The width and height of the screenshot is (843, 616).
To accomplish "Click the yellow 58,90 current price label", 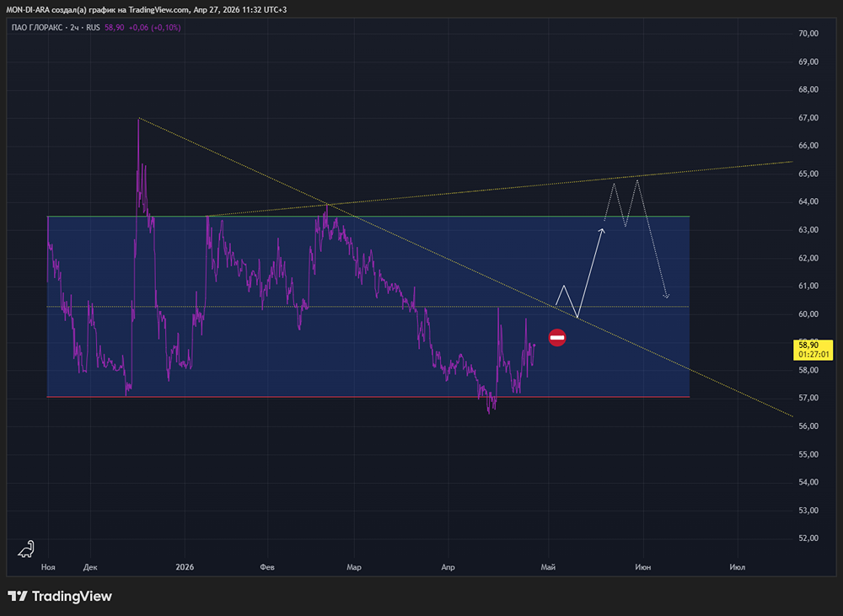I will coord(808,345).
